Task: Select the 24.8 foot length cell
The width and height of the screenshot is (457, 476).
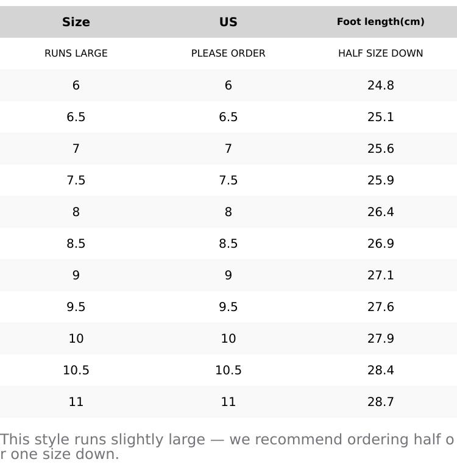Action: click(381, 85)
